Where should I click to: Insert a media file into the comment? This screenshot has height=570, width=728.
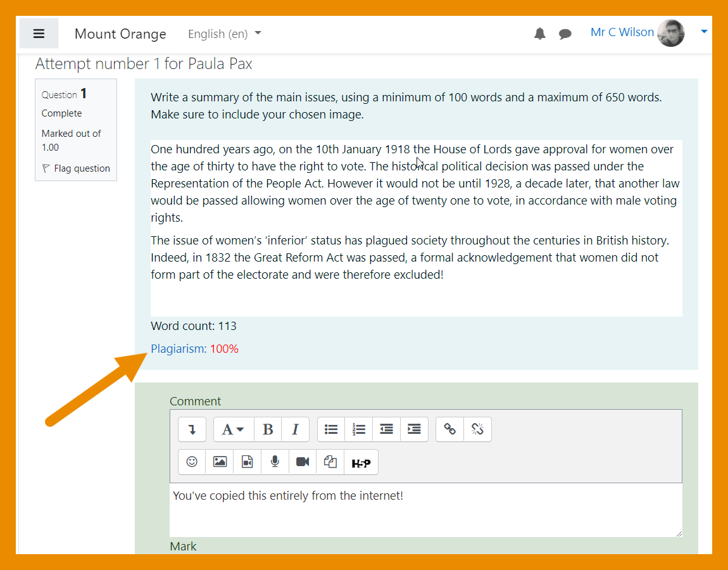(x=247, y=462)
